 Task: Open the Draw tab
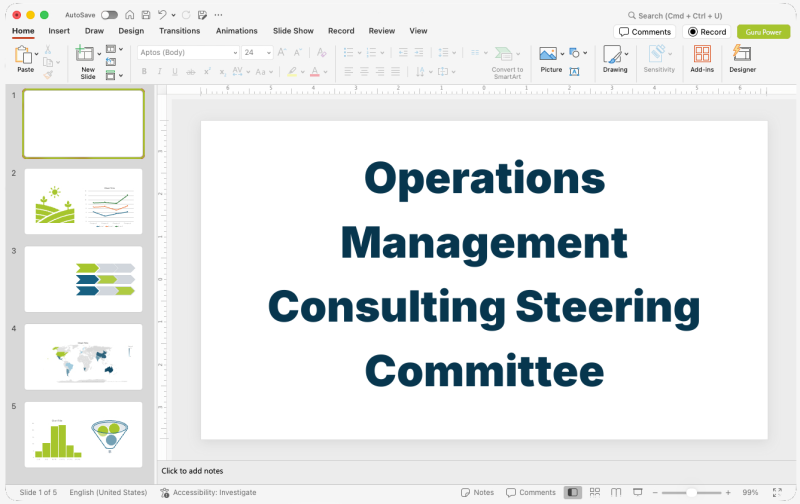coord(94,31)
